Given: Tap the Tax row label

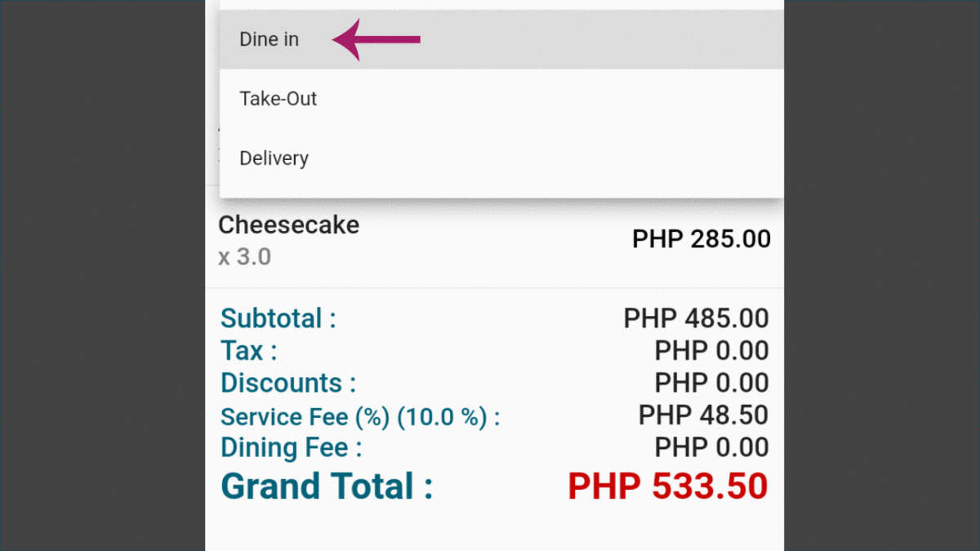Looking at the screenshot, I should (x=249, y=351).
